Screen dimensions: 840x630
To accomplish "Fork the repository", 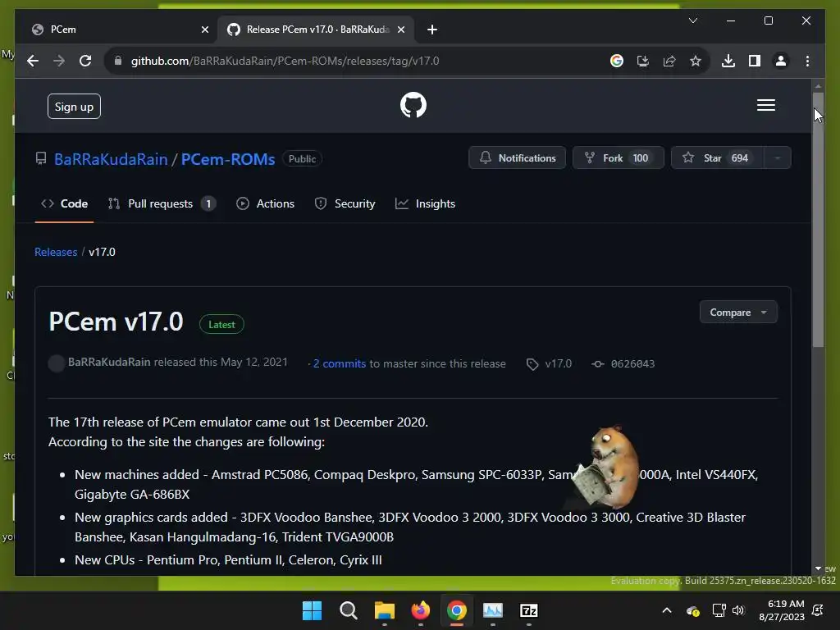I will click(619, 158).
